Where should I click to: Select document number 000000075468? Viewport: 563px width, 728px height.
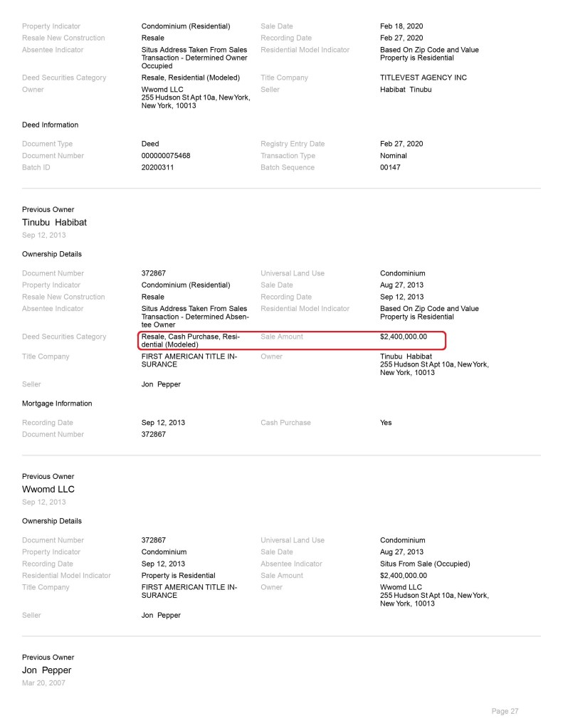pos(165,155)
